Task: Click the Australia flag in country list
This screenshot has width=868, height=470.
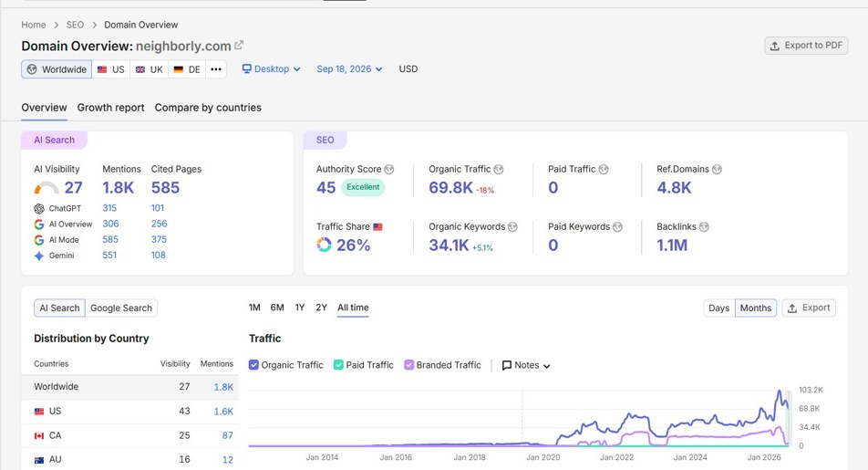Action: (38, 459)
